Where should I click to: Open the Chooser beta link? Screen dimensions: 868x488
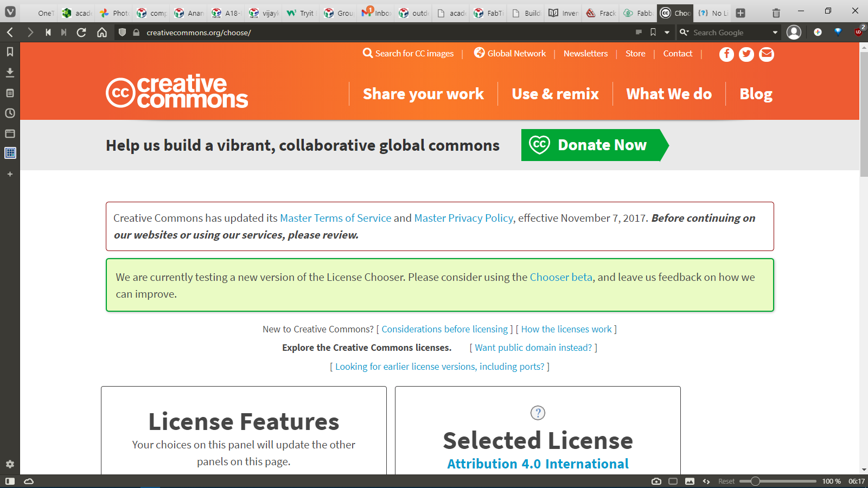point(561,277)
